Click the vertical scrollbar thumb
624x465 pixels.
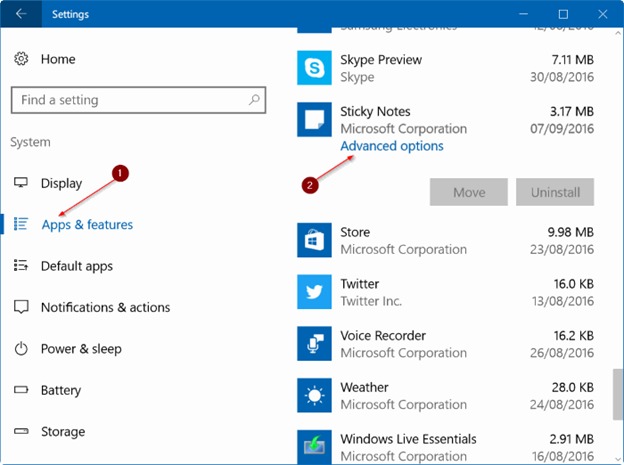coord(618,394)
